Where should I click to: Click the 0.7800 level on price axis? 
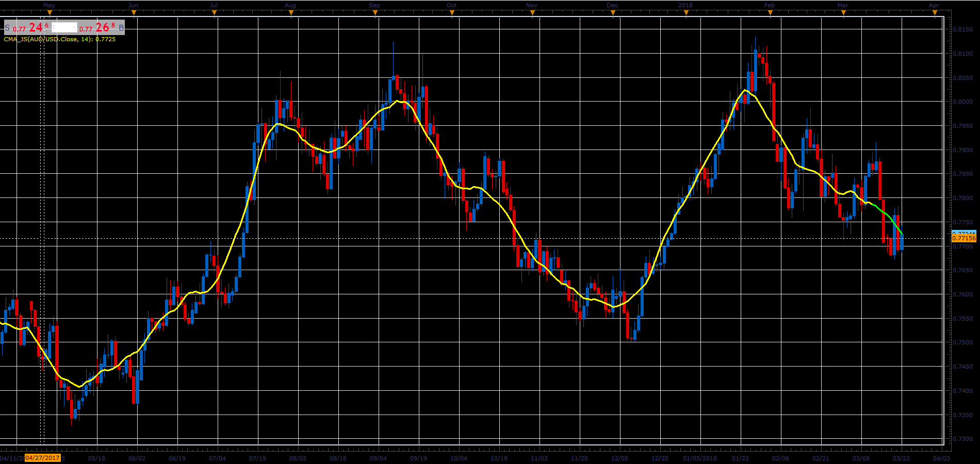click(x=962, y=198)
